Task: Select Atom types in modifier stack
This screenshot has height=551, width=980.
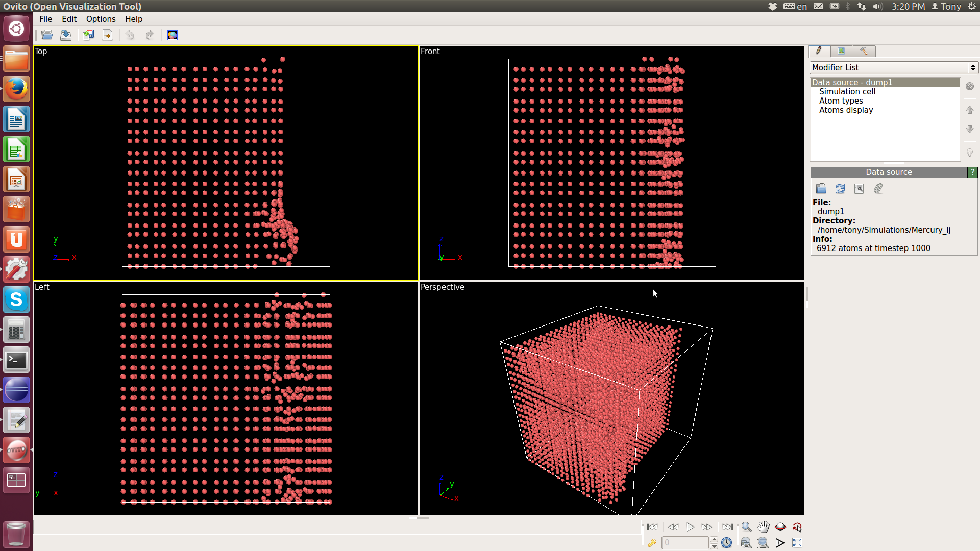Action: (841, 101)
